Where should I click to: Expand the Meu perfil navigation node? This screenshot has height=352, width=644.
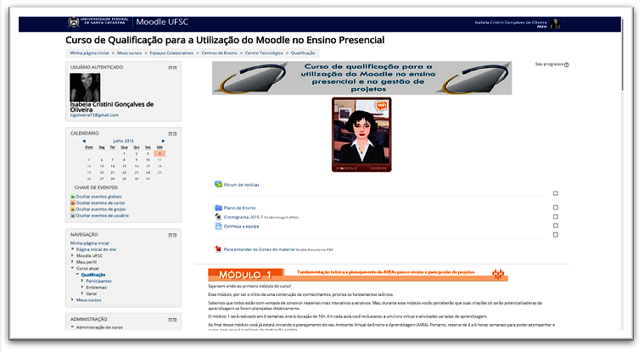point(73,261)
